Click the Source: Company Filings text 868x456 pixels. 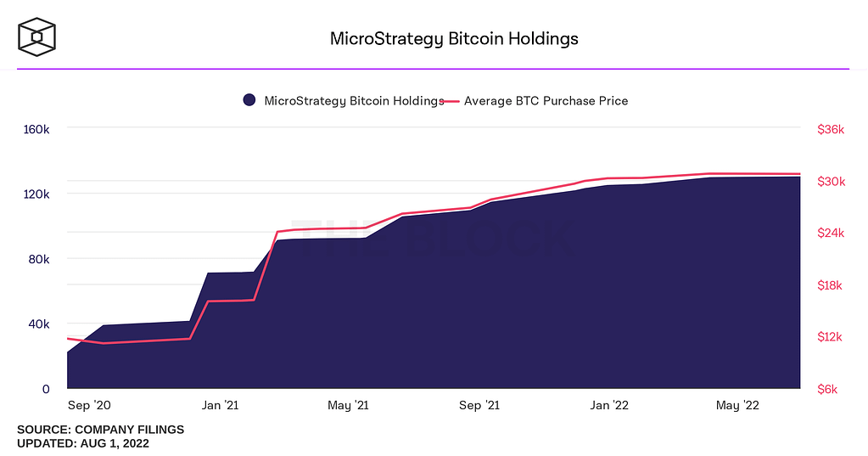click(100, 430)
